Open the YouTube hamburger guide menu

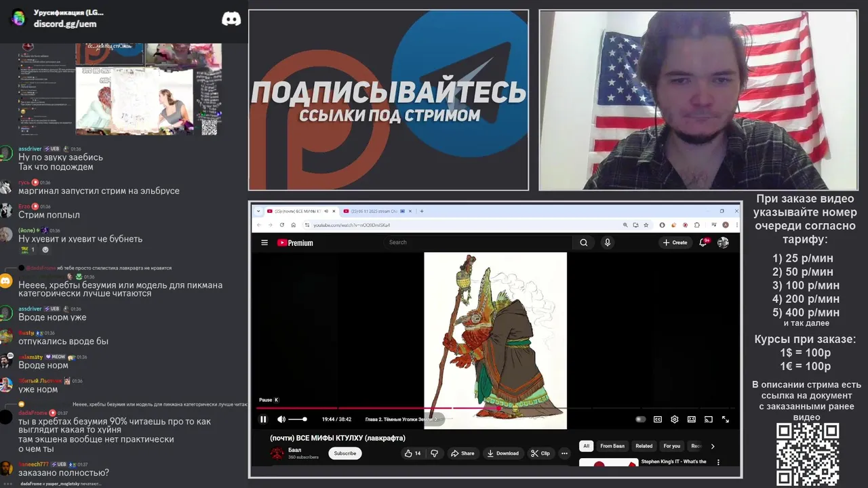[264, 243]
